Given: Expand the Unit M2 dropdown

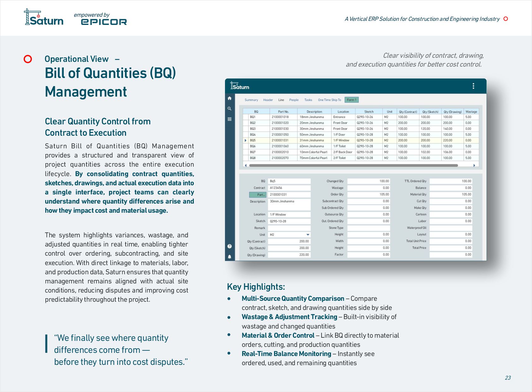Looking at the screenshot, I should (x=308, y=235).
